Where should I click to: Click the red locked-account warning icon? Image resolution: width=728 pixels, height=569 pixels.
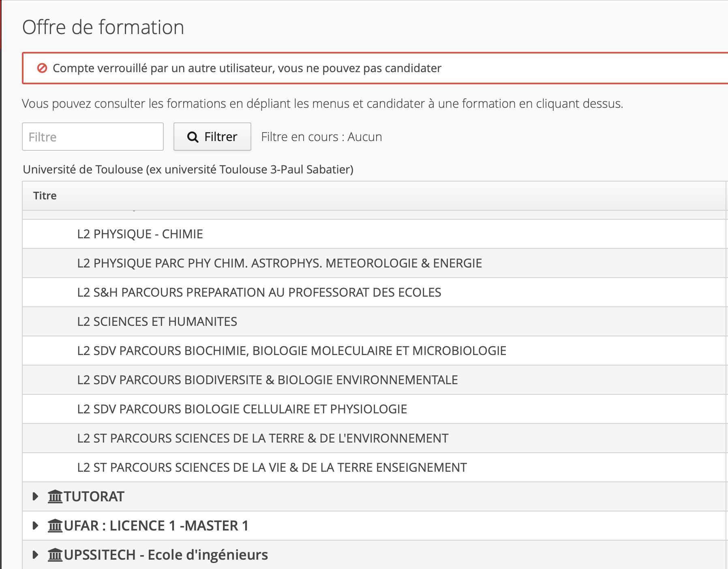42,68
